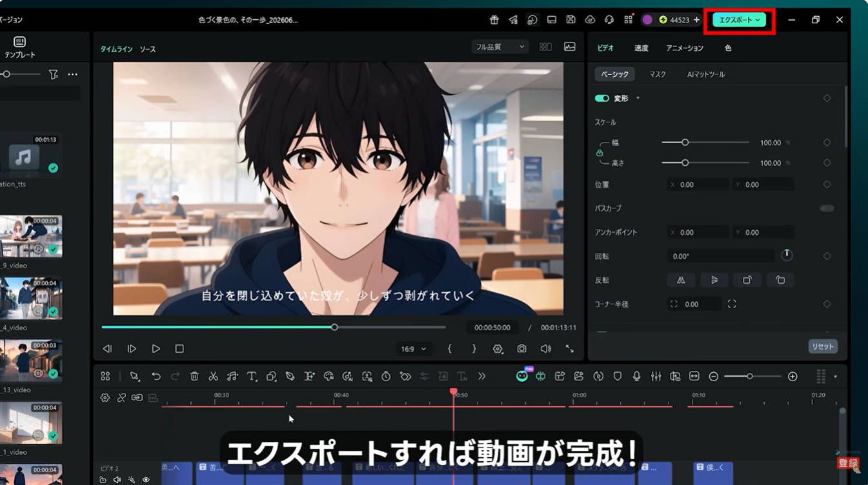Click the split scissors icon
868x485 pixels.
pos(213,376)
